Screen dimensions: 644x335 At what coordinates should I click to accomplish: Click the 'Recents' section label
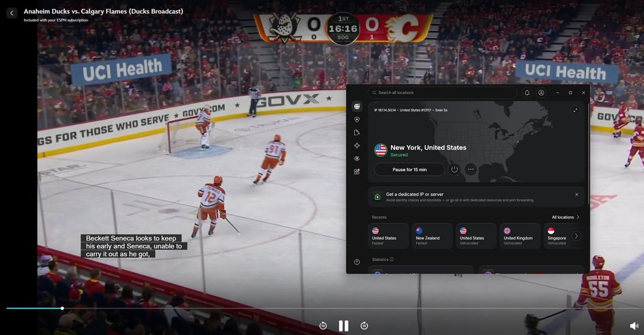tap(379, 217)
